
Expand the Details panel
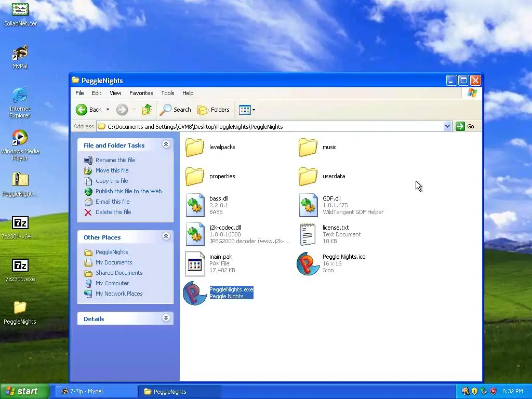point(166,318)
